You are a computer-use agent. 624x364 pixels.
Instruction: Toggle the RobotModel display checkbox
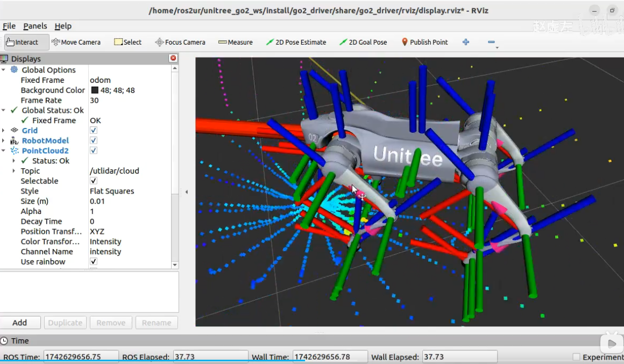coord(94,140)
